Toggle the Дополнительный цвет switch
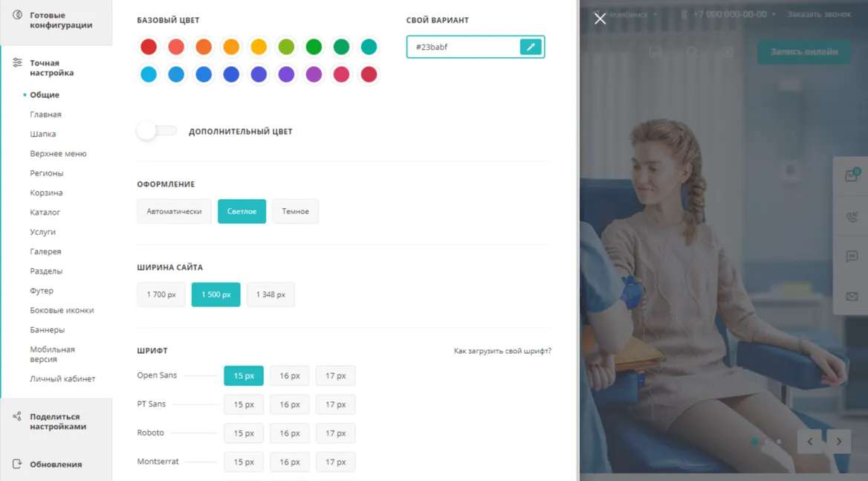The width and height of the screenshot is (868, 481). [x=157, y=131]
